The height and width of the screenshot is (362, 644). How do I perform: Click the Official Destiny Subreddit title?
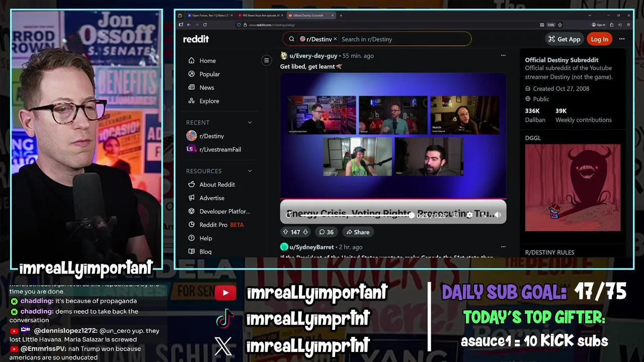tap(562, 60)
